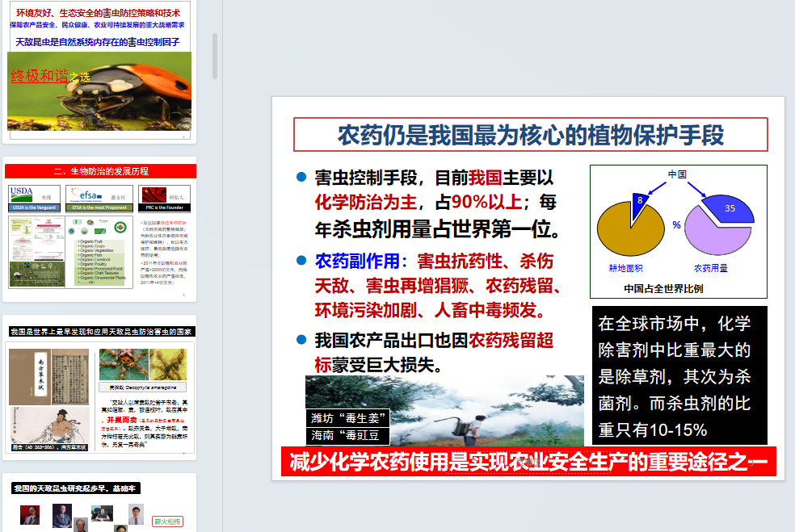Select the red banner 减少化学农药使用
This screenshot has width=795, height=532.
528,463
